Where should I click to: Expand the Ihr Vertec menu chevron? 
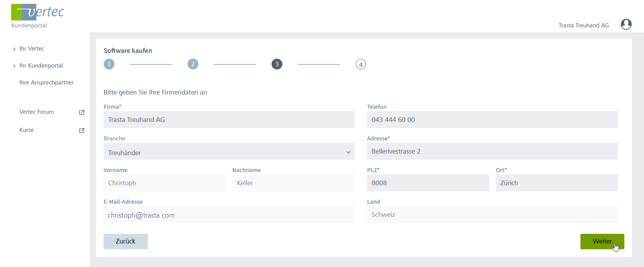point(14,49)
